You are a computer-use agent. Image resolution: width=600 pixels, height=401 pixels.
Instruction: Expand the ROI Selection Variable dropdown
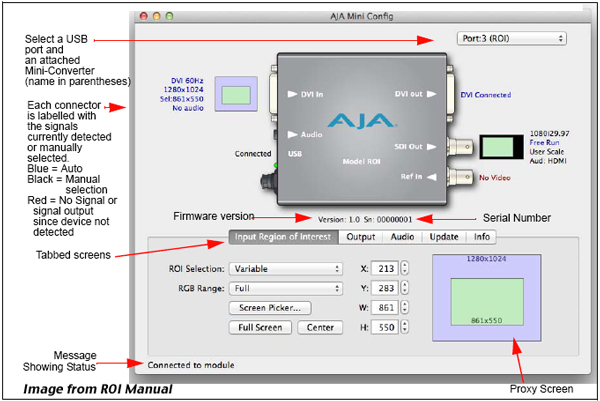(286, 268)
